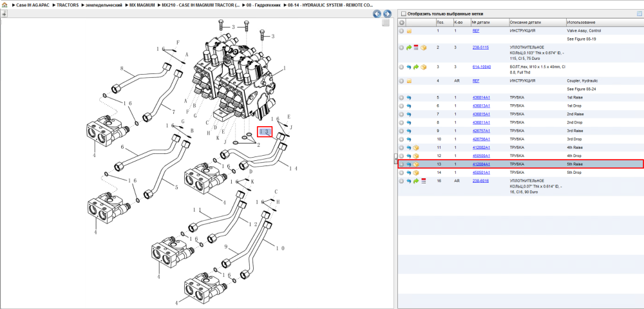This screenshot has width=644, height=309.
Task: Click package box icon in 450501A1 row
Action: pos(416,173)
